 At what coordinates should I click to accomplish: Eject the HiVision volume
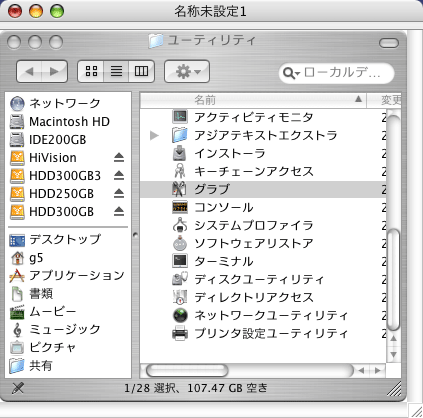pyautogui.click(x=119, y=157)
